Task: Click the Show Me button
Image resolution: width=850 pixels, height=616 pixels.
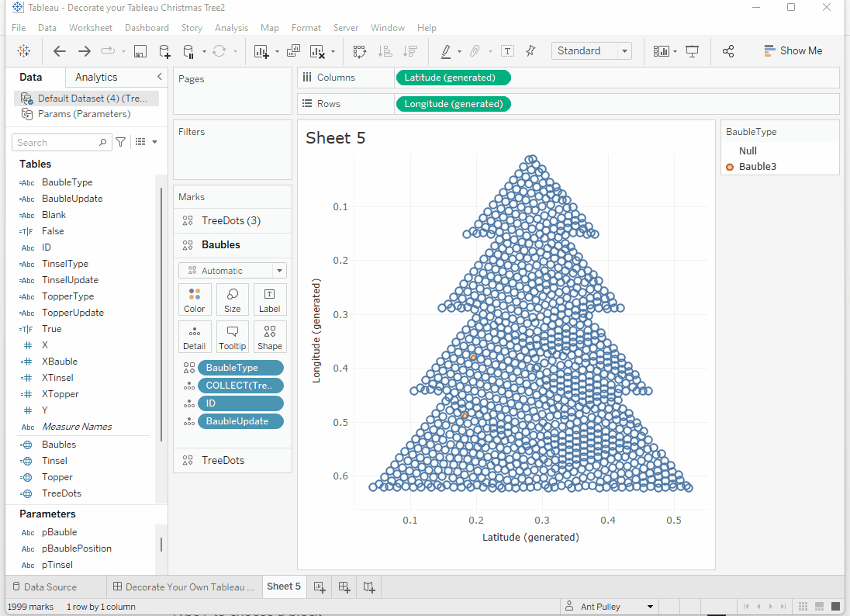Action: [793, 51]
